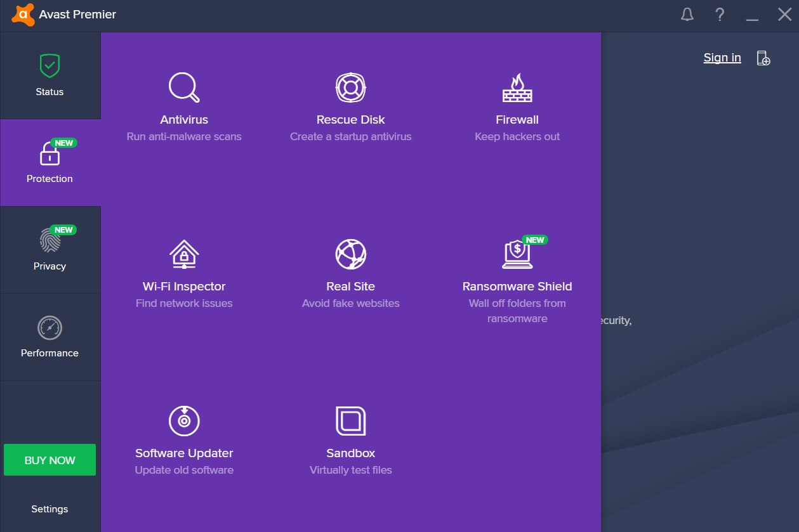Click the NEW badge on Privacy tab
The image size is (799, 532).
click(x=64, y=230)
